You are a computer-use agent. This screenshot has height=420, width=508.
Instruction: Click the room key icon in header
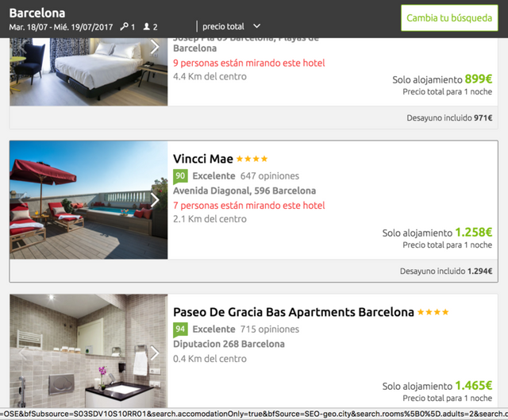coord(124,26)
